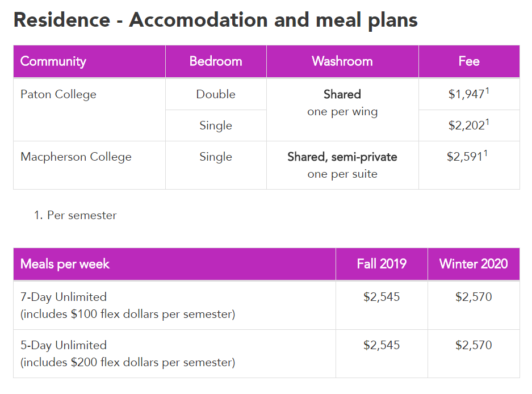Click the Washroom column header
This screenshot has width=532, height=394.
click(x=342, y=61)
